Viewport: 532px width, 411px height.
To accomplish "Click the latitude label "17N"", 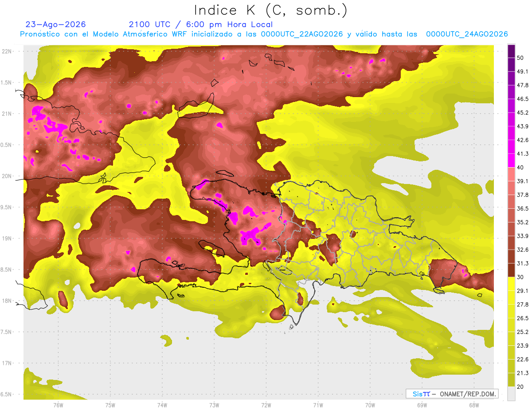I will (7, 363).
